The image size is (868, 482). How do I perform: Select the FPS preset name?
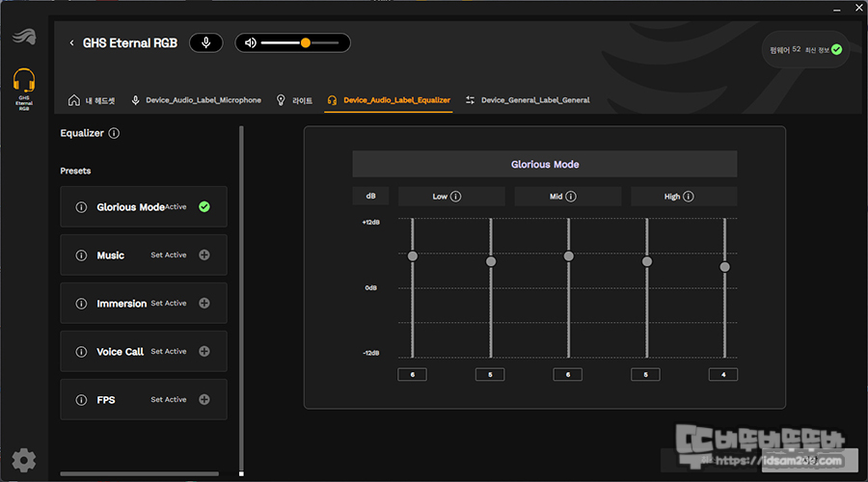(x=106, y=399)
